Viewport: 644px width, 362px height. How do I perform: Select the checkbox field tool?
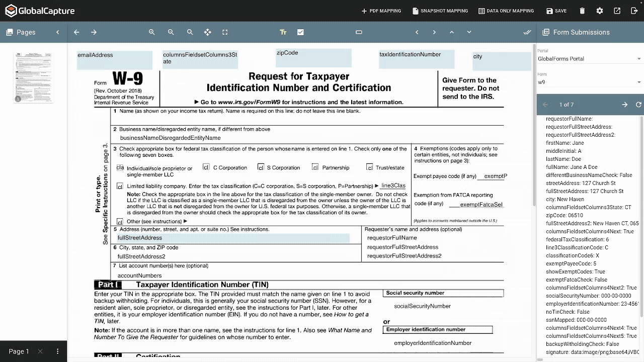click(300, 32)
